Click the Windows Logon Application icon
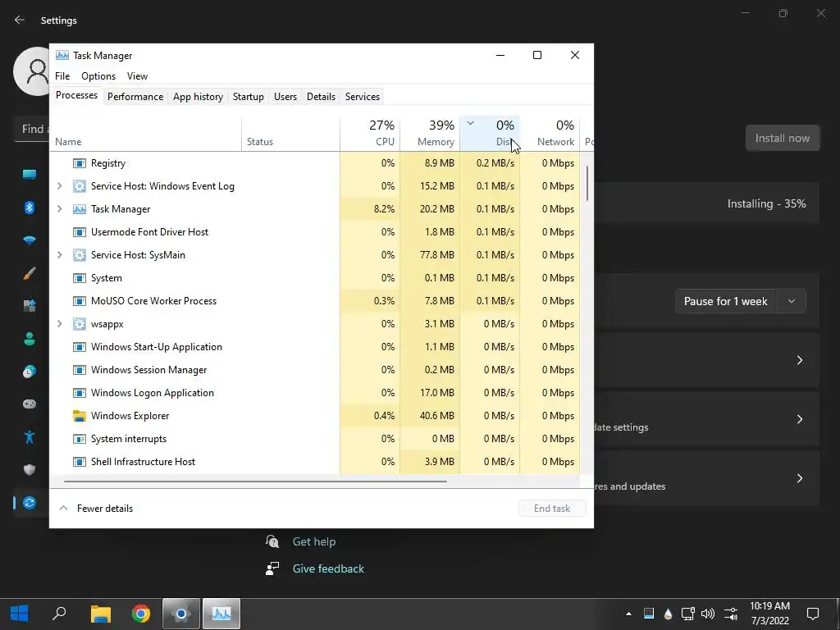Screen dimensions: 840x630 (x=80, y=393)
